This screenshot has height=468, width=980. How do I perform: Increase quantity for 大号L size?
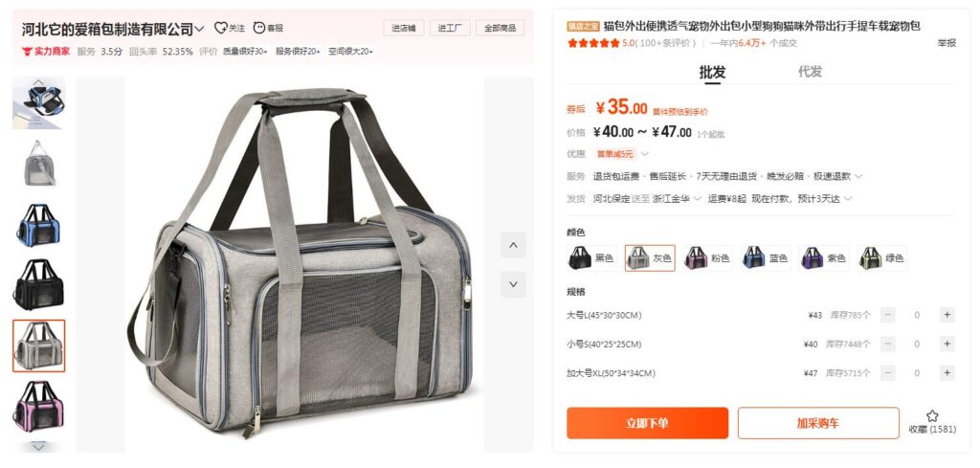(x=947, y=315)
